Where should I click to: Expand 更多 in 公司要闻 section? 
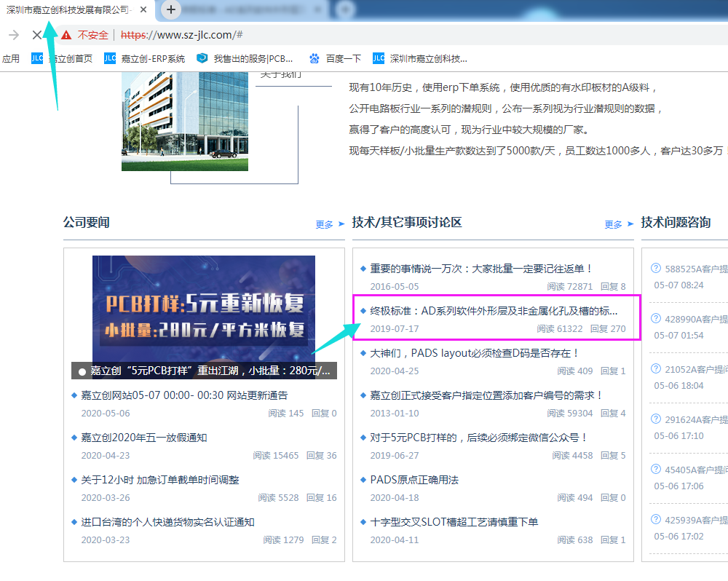pos(330,224)
